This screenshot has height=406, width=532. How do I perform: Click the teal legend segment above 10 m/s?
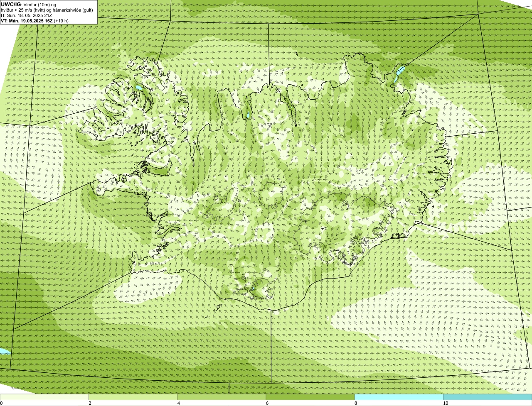[x=488, y=397]
